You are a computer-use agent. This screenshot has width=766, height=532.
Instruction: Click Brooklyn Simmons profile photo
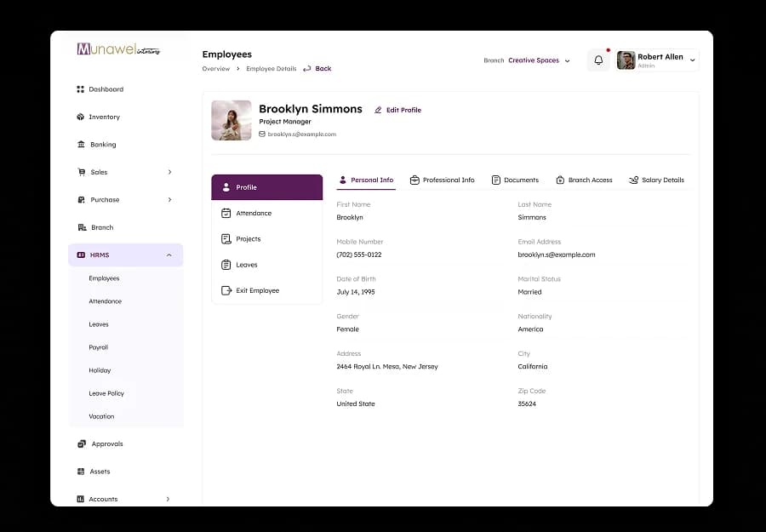pos(231,120)
